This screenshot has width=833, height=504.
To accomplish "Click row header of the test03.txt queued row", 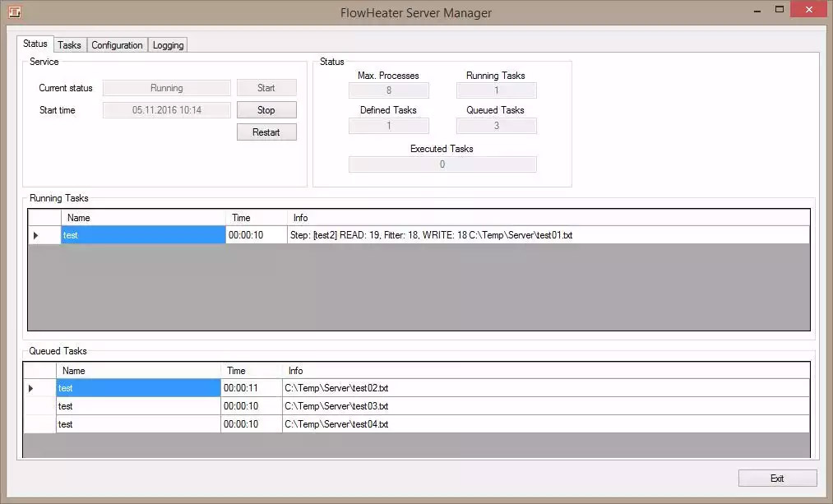I will pos(39,406).
